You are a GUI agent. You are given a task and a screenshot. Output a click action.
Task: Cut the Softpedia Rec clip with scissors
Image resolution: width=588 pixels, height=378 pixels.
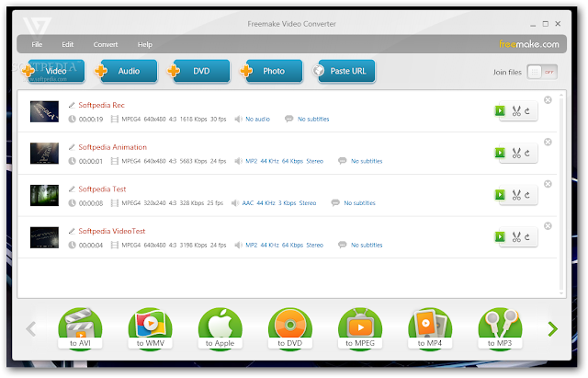tap(516, 110)
